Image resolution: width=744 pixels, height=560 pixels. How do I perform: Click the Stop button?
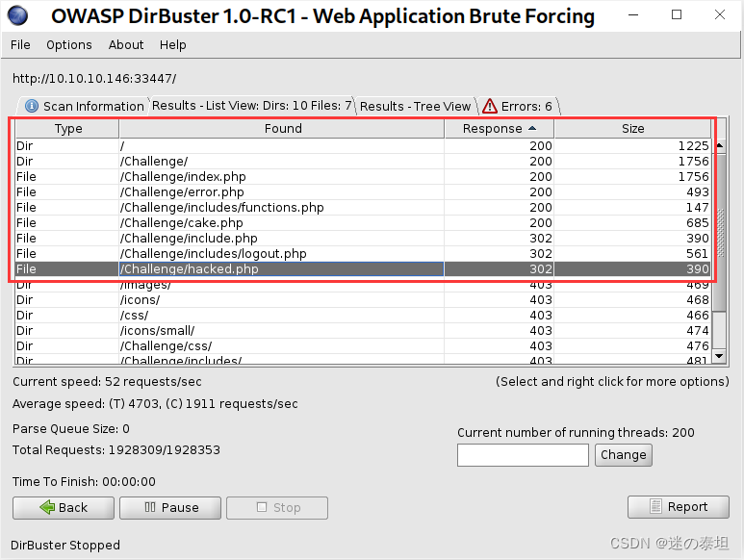click(277, 507)
